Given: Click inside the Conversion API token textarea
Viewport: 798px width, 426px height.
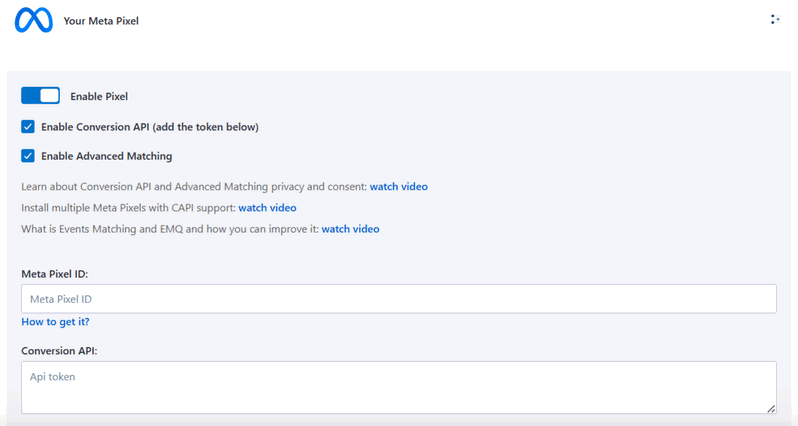Looking at the screenshot, I should [398, 387].
